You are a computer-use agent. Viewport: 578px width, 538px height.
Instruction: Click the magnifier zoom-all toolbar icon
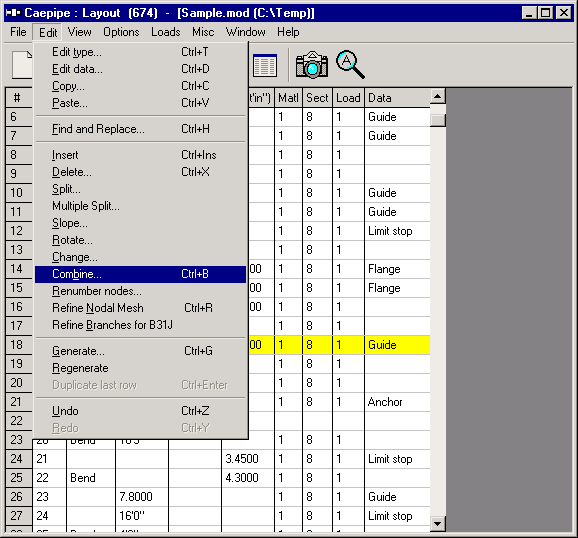tap(350, 65)
